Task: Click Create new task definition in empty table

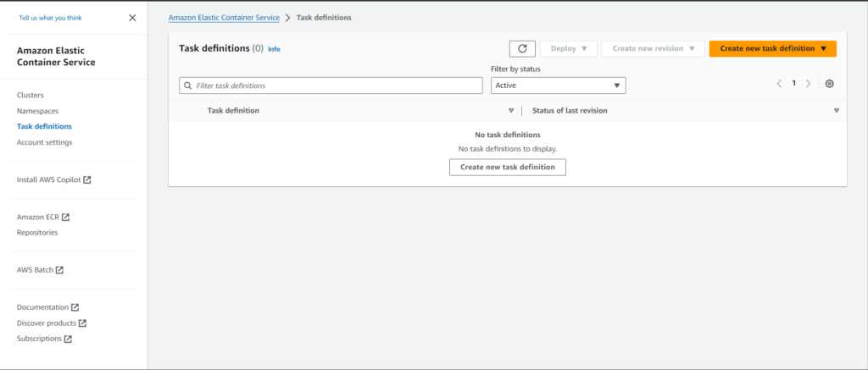Action: (x=507, y=167)
